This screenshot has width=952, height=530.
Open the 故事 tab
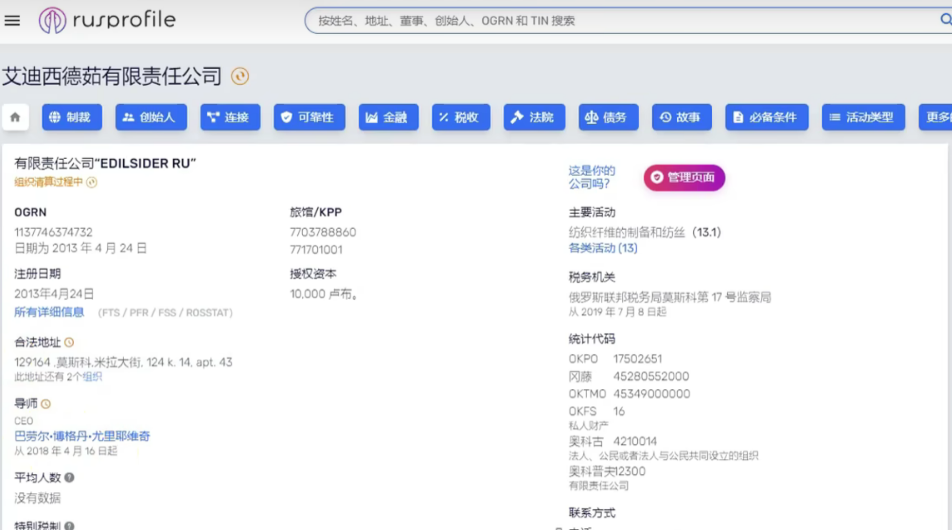pyautogui.click(x=682, y=117)
